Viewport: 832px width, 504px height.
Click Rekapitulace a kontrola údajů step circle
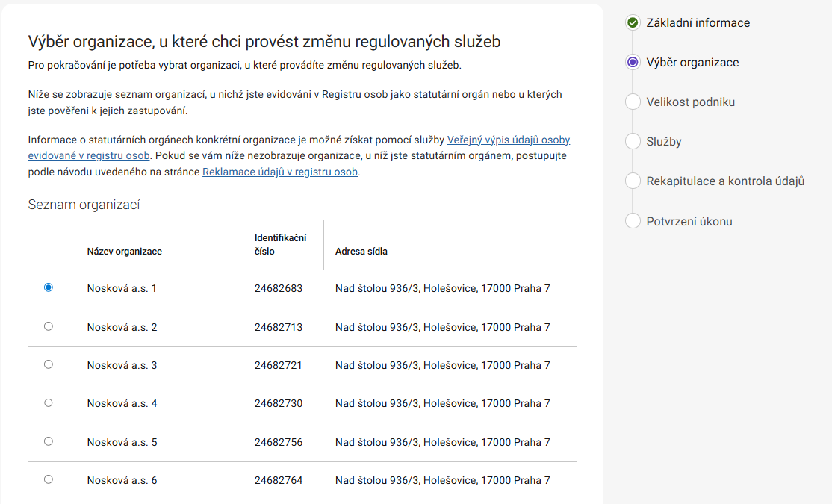[x=633, y=181]
